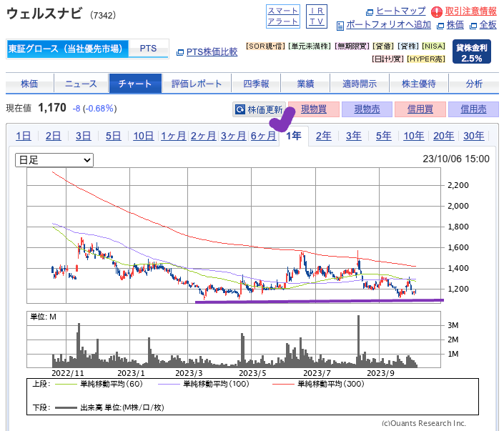Image resolution: width=504 pixels, height=431 pixels.
Task: Click the 信用売 button
Action: coord(473,109)
